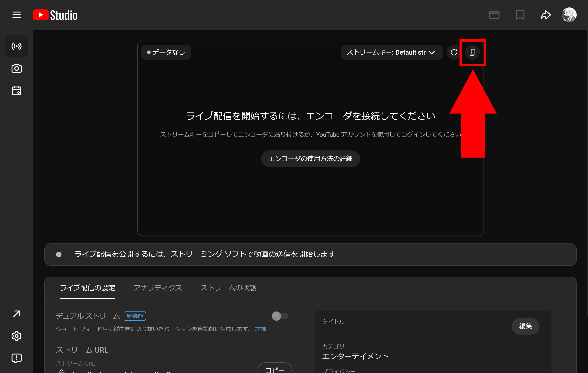Open the 詳細 link for dual stream
The image size is (588, 373).
260,329
